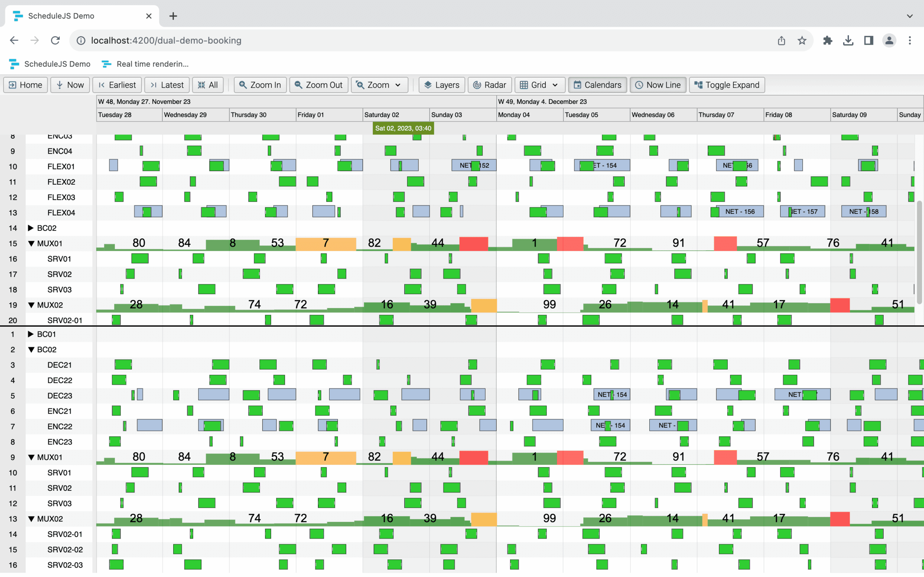
Task: Jump to current time with the Now icon
Action: (60, 85)
